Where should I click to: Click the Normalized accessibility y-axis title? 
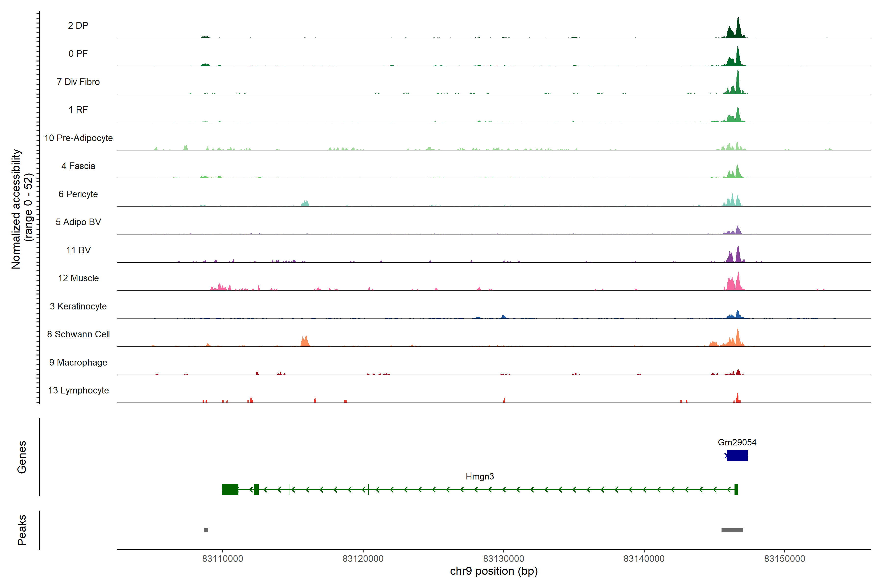coord(16,209)
